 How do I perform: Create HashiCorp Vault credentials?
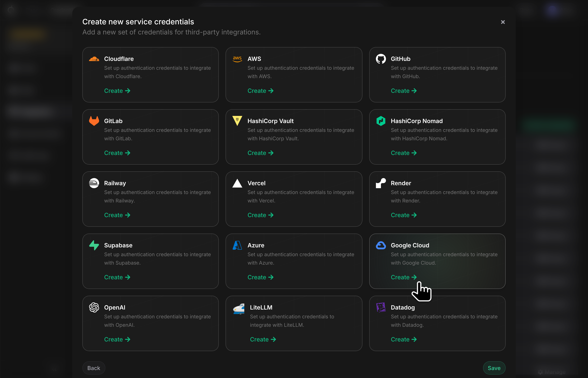(x=260, y=153)
